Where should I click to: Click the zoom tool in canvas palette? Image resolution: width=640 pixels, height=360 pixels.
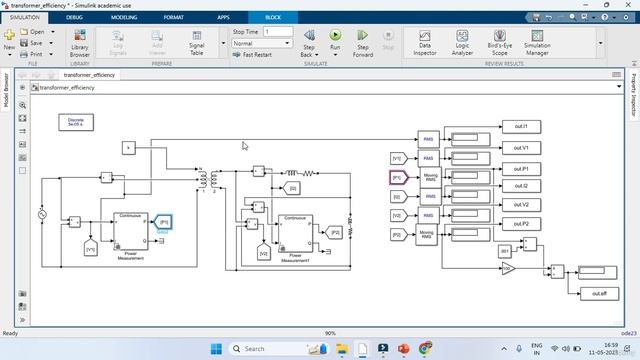click(x=22, y=105)
